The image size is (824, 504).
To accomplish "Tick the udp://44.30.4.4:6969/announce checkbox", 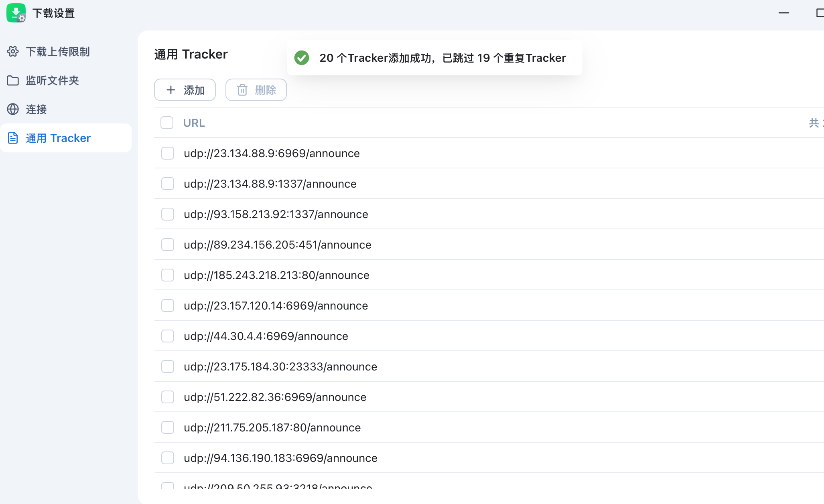I will pyautogui.click(x=168, y=336).
